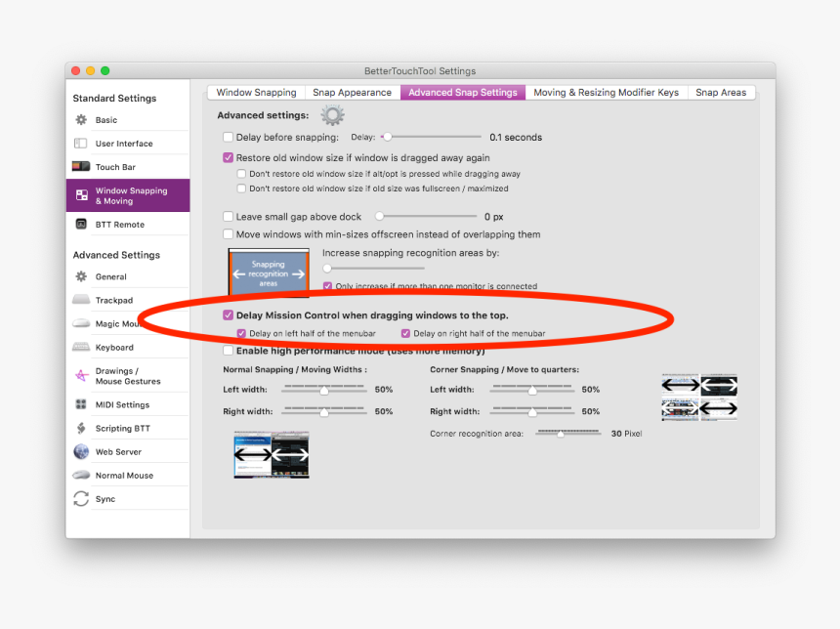Open Trackpad settings
The width and height of the screenshot is (840, 629).
pos(129,300)
